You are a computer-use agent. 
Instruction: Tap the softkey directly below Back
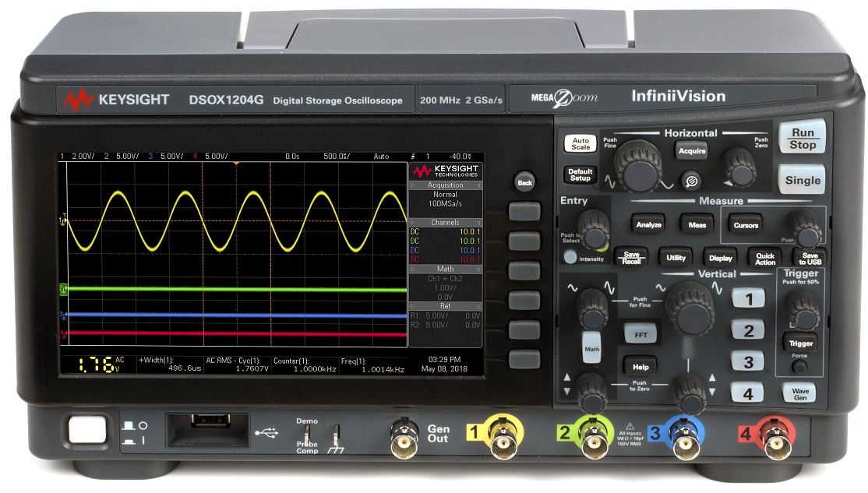tap(524, 211)
